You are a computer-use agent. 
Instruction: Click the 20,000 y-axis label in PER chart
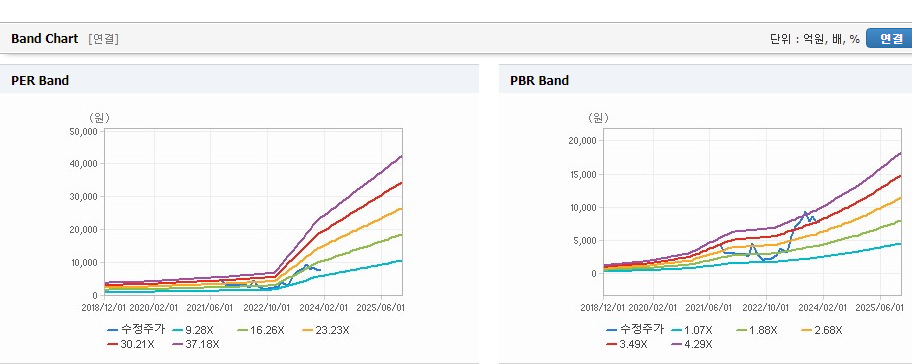click(84, 230)
